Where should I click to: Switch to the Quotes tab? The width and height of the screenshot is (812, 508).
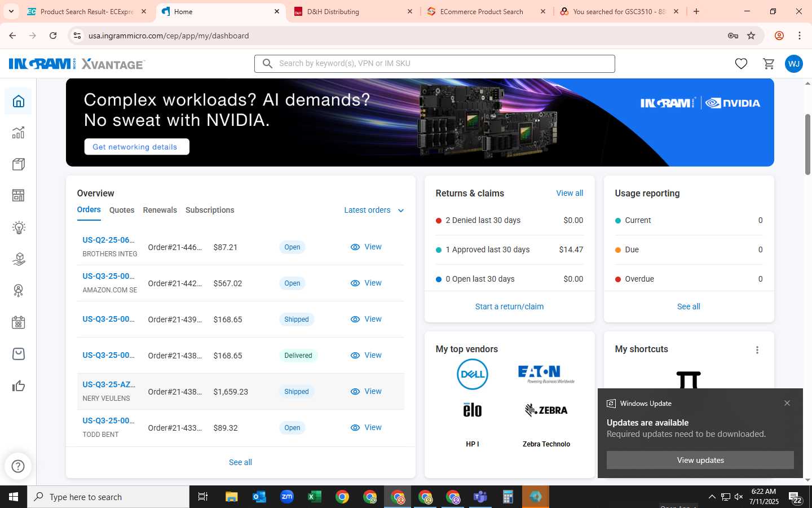(x=122, y=210)
